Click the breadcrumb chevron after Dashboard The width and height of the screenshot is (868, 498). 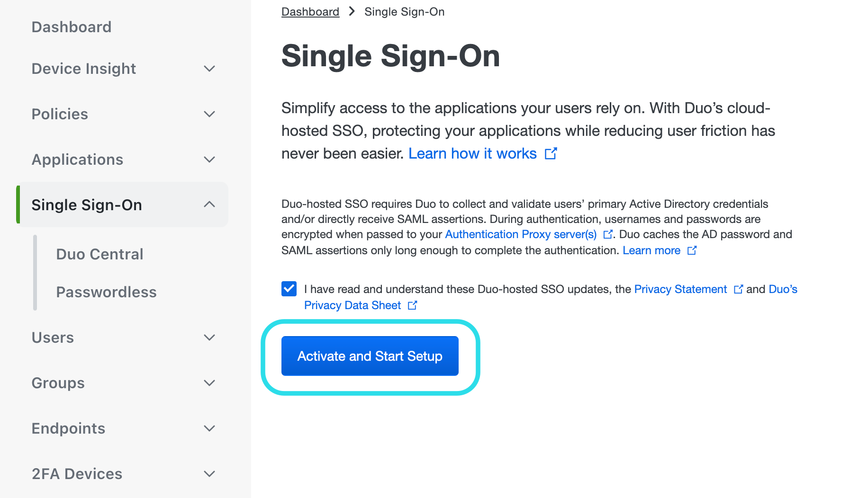click(352, 11)
